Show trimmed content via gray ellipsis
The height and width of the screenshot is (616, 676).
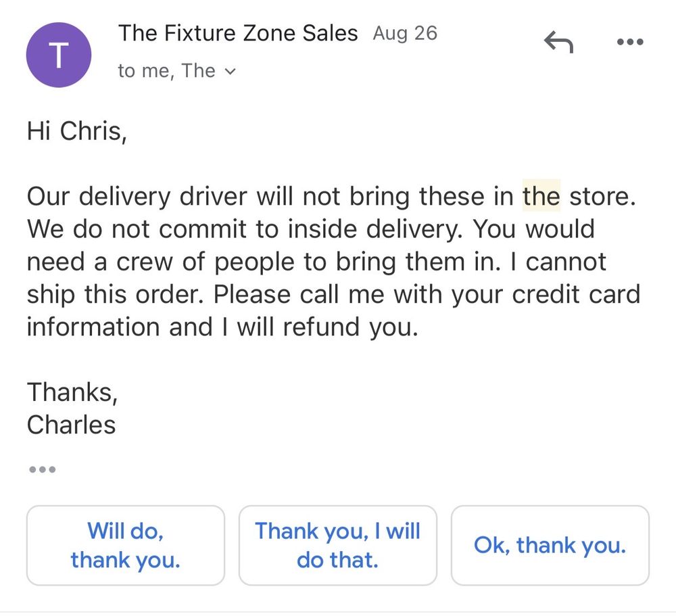(x=42, y=469)
